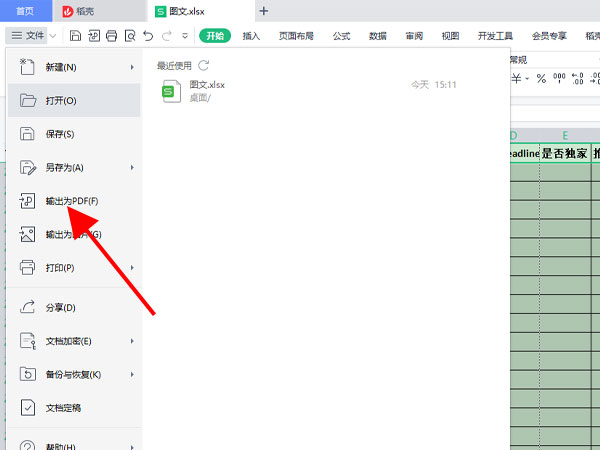Open the 数据 ribbon tab
The width and height of the screenshot is (600, 450).
pos(378,36)
